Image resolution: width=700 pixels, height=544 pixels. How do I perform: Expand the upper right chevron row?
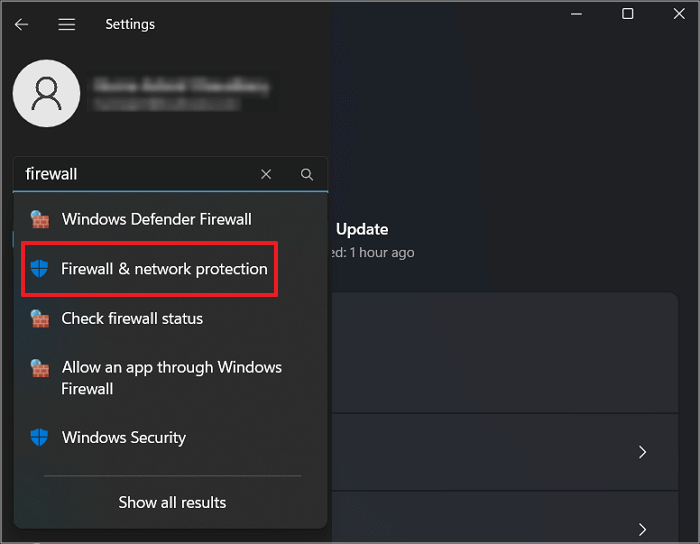point(643,452)
